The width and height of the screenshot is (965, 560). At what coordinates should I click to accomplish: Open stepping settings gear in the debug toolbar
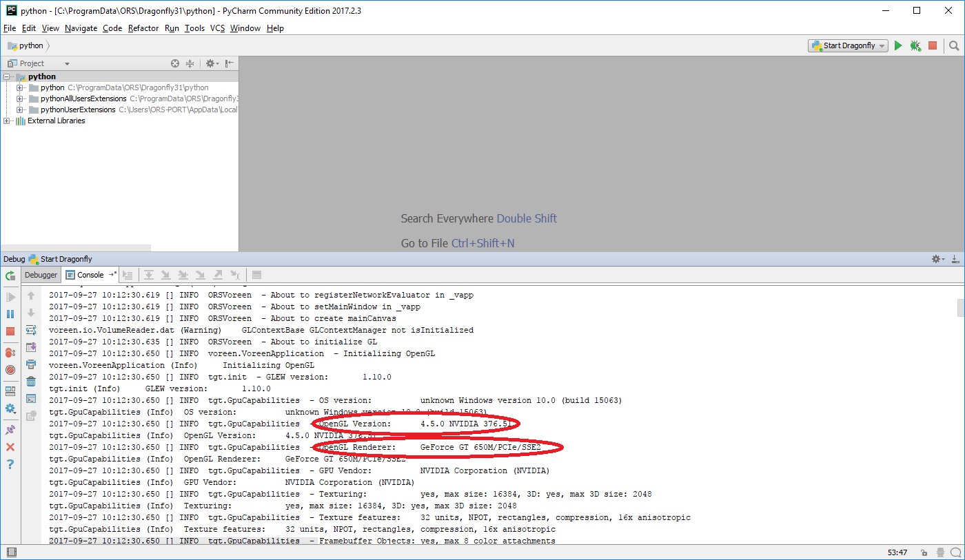(x=11, y=409)
